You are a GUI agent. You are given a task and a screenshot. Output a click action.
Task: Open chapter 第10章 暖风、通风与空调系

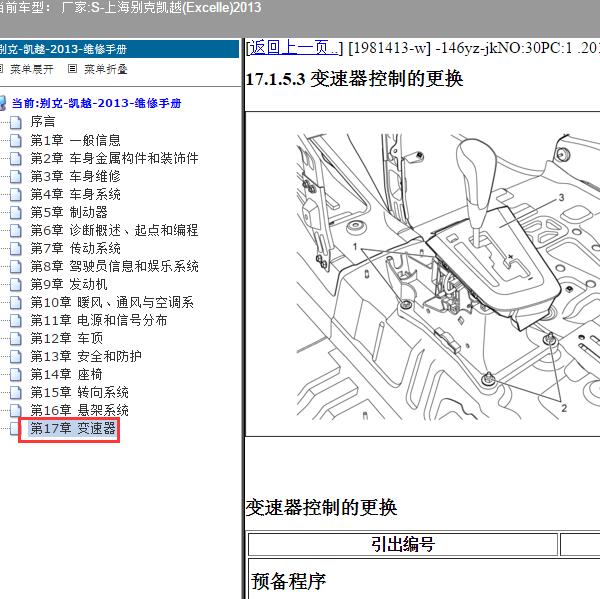[x=112, y=302]
